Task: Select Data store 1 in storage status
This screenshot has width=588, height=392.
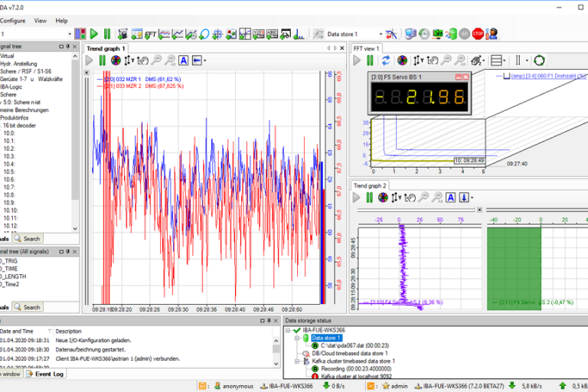Action: [x=325, y=338]
